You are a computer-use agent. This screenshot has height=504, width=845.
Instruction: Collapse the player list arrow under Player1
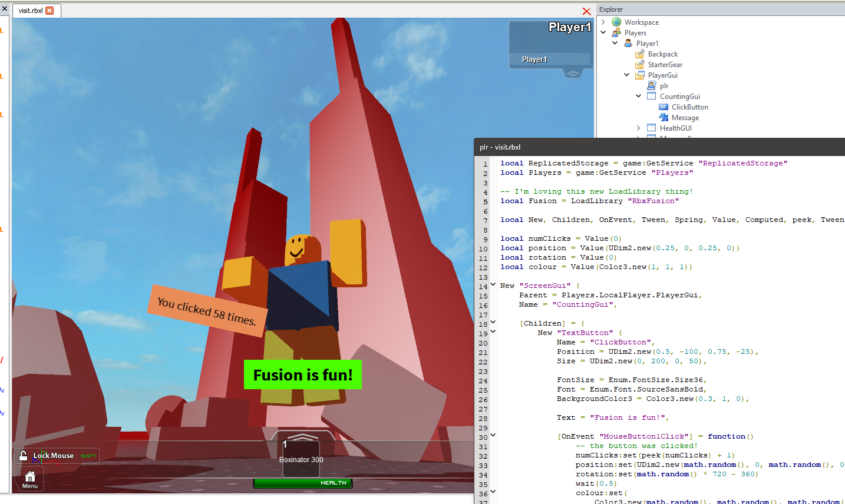pyautogui.click(x=572, y=74)
